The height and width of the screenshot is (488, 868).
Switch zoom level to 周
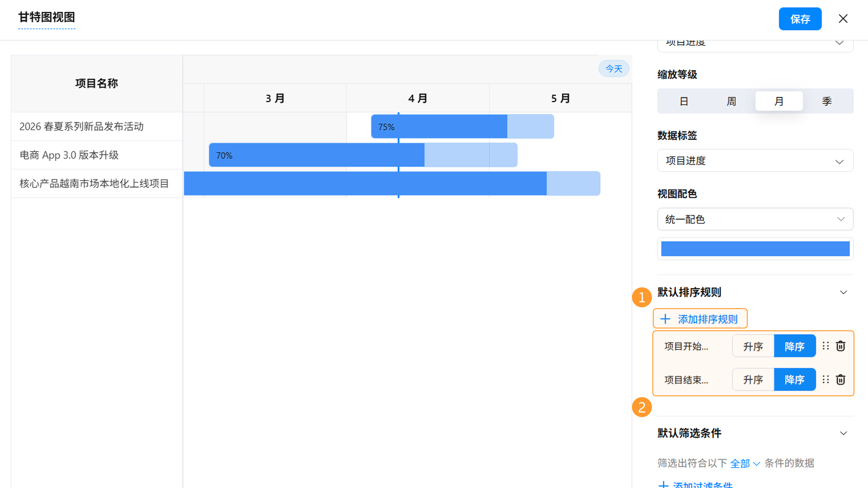pyautogui.click(x=731, y=101)
